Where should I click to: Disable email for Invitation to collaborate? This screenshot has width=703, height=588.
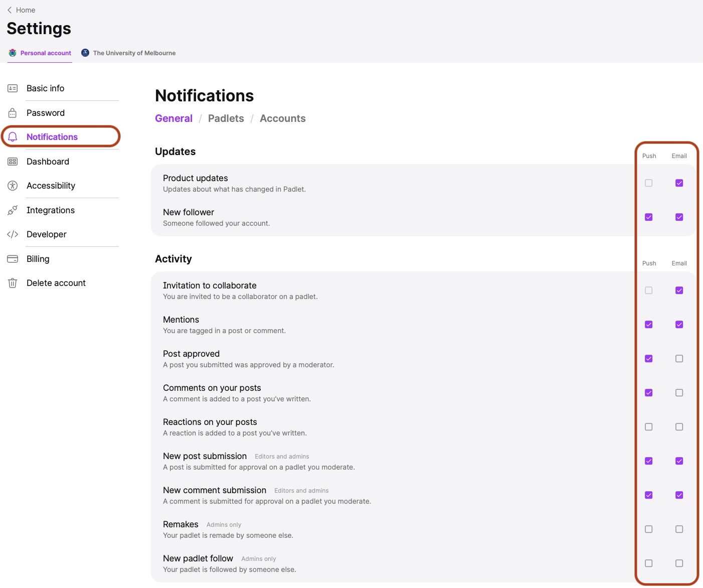679,290
